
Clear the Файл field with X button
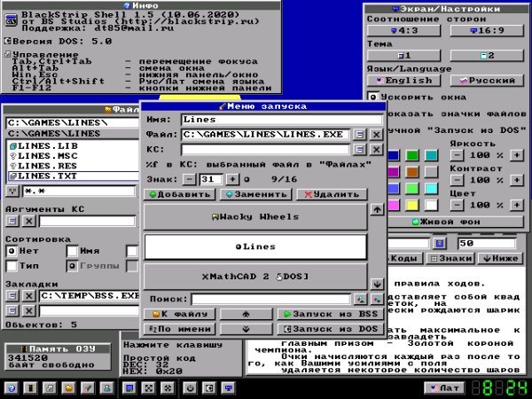[376, 135]
